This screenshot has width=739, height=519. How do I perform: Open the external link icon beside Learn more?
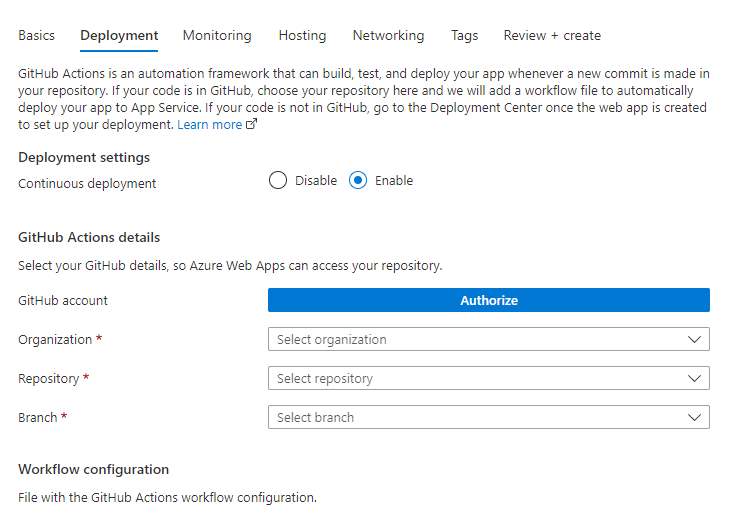tap(251, 125)
